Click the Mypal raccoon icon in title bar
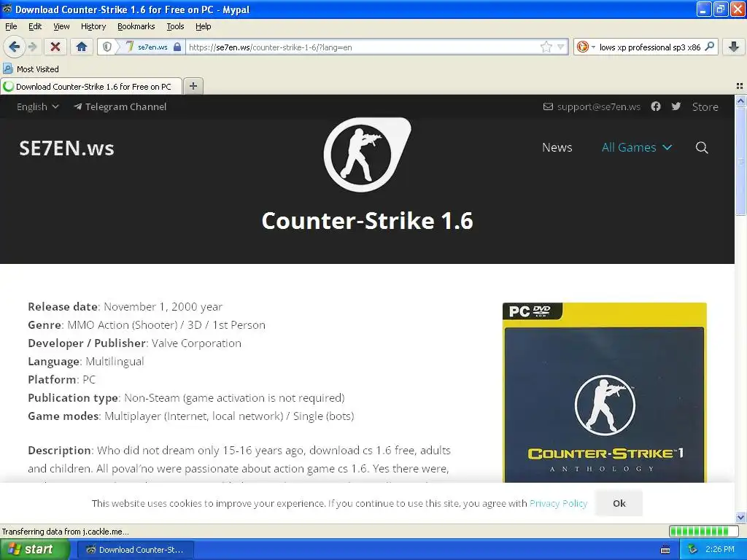 pos(7,9)
